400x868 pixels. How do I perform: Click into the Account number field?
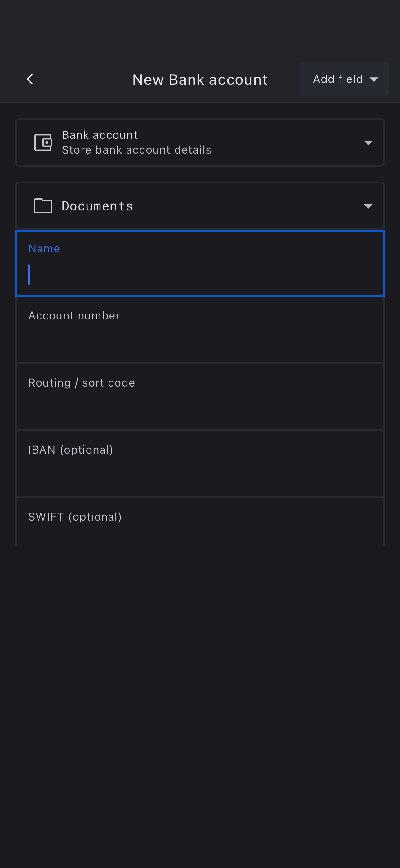[x=200, y=339]
